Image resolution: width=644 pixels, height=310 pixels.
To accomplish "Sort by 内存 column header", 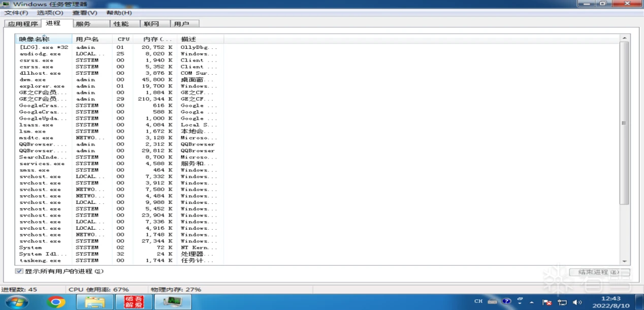I will coord(155,39).
